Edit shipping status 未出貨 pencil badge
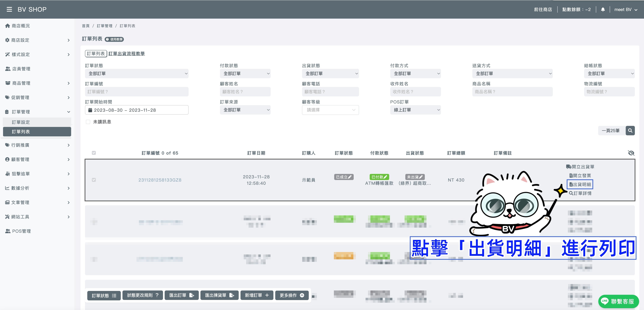644x310 pixels. click(415, 177)
